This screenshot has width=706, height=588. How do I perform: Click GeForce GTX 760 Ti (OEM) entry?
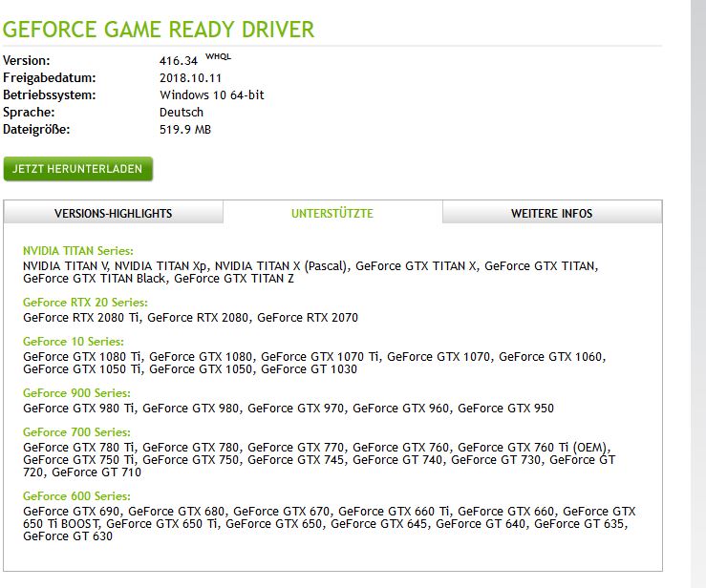533,447
